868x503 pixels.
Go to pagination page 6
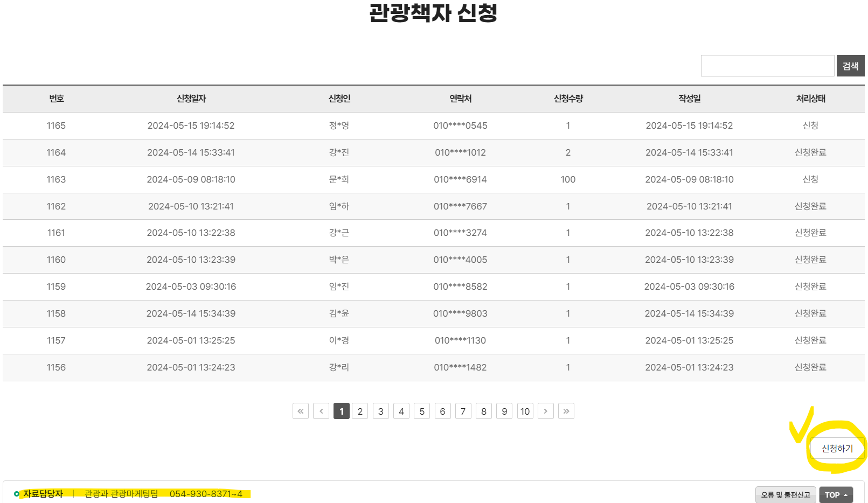coord(442,411)
